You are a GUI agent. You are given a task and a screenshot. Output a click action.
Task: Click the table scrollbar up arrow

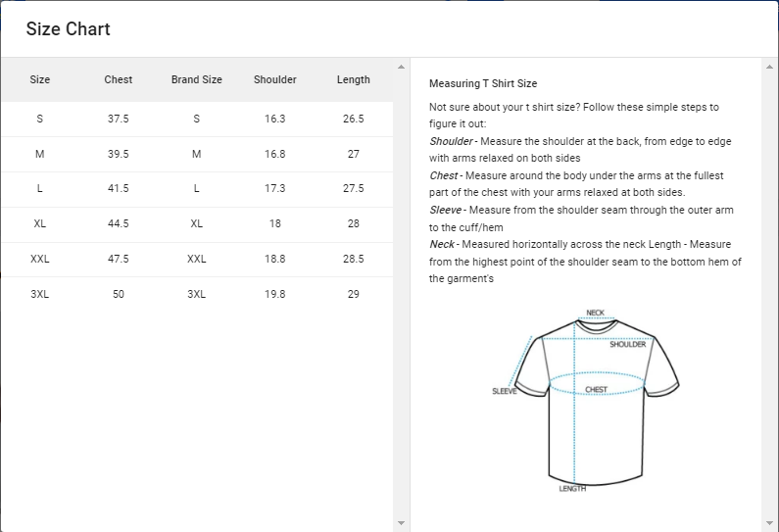[x=401, y=67]
